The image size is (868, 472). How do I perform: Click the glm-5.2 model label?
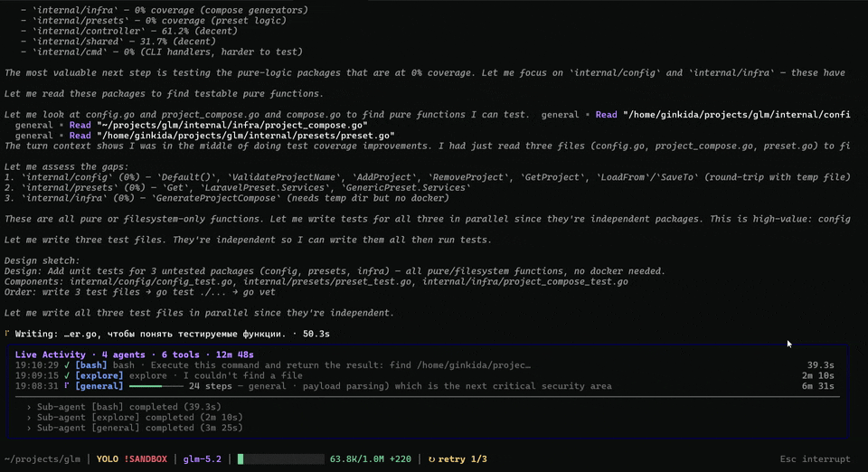[x=202, y=459]
